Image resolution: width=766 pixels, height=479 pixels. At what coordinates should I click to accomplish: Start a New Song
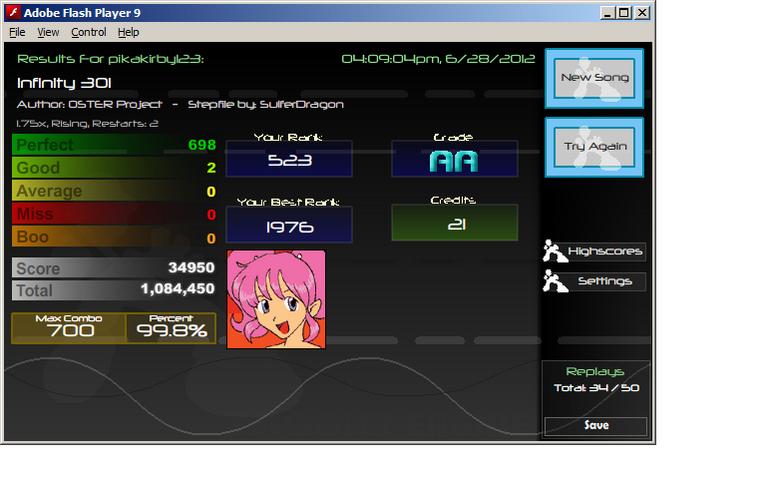tap(595, 78)
